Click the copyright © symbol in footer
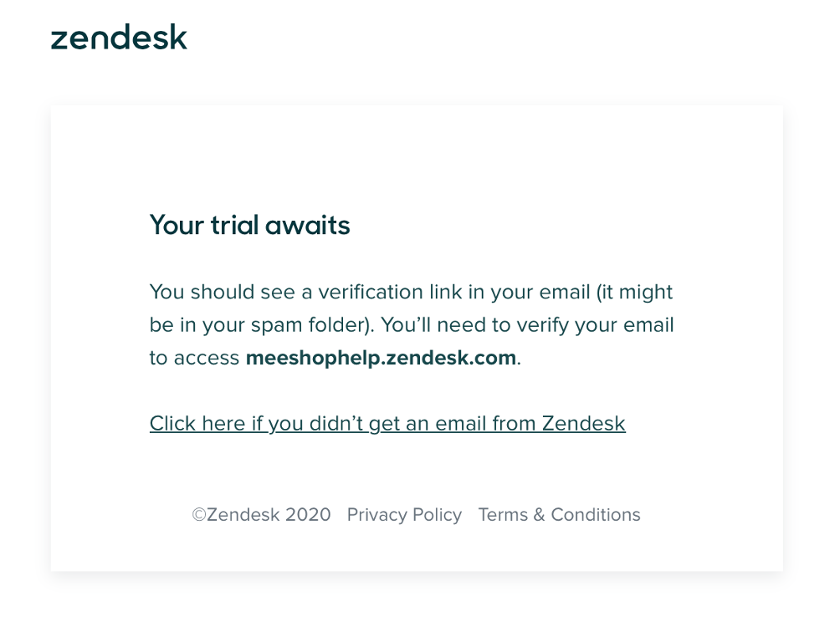The width and height of the screenshot is (840, 627). point(199,514)
